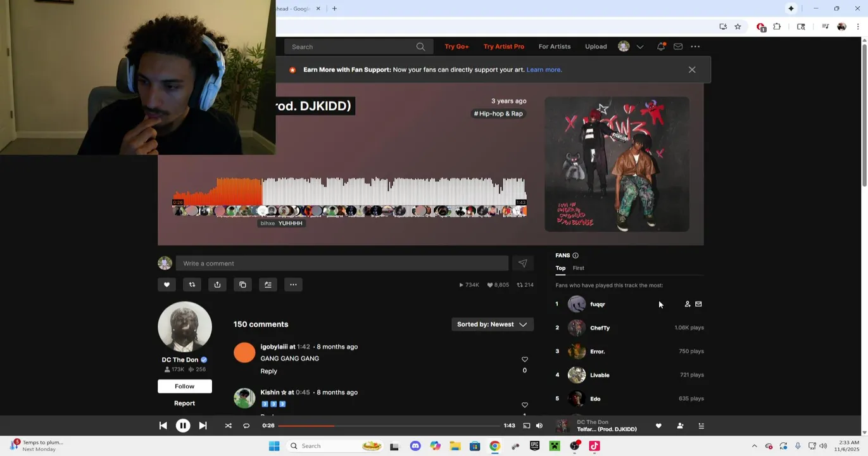The height and width of the screenshot is (456, 868).
Task: Dismiss the Fan Support banner
Action: pyautogui.click(x=692, y=70)
